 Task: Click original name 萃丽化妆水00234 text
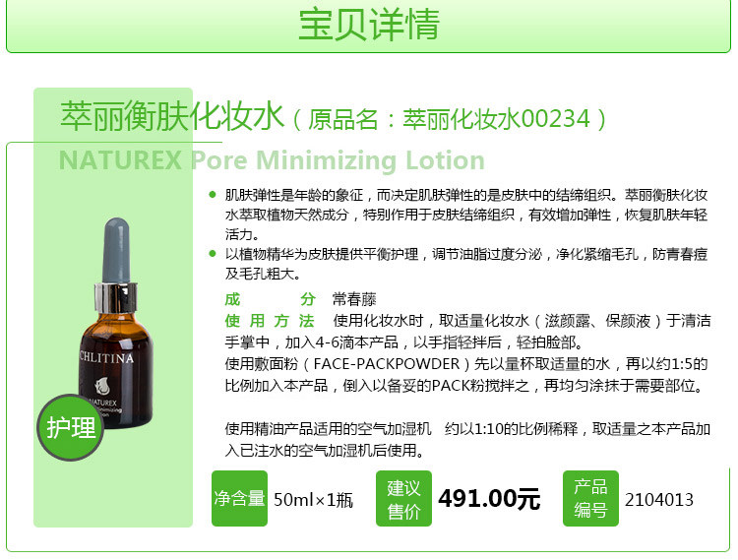pyautogui.click(x=497, y=118)
